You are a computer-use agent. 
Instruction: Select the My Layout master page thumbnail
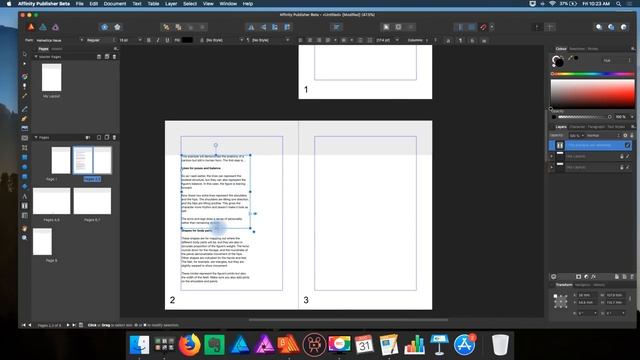coord(51,77)
